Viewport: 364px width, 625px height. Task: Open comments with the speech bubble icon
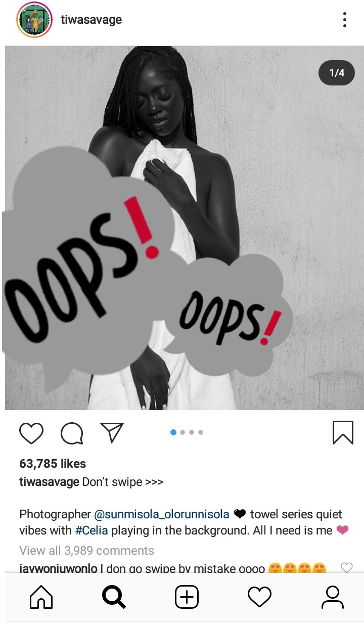[x=72, y=433]
